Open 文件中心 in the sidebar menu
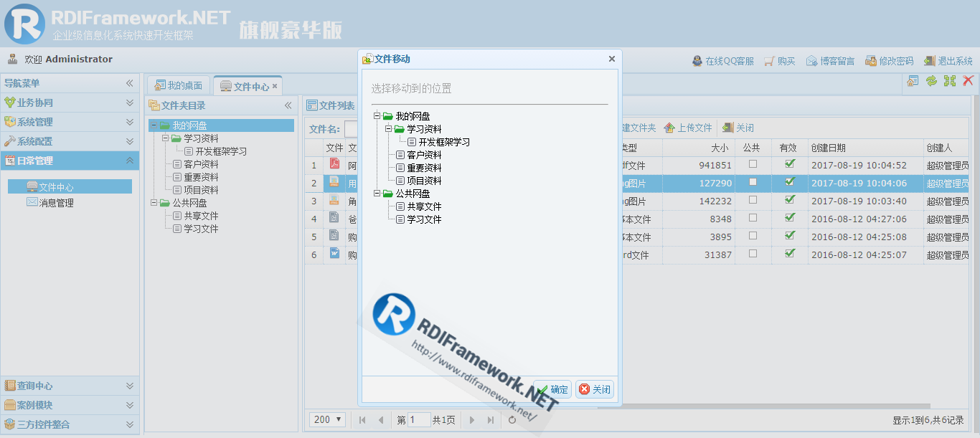This screenshot has height=438, width=980. pyautogui.click(x=70, y=186)
